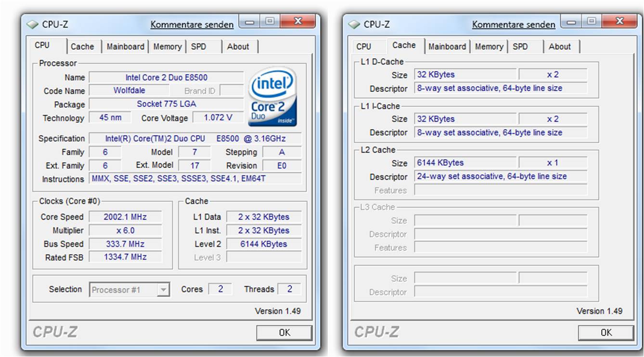Screen dimensions: 644x357
Task: Click the Intel Core 2 Duo logo
Action: click(273, 97)
